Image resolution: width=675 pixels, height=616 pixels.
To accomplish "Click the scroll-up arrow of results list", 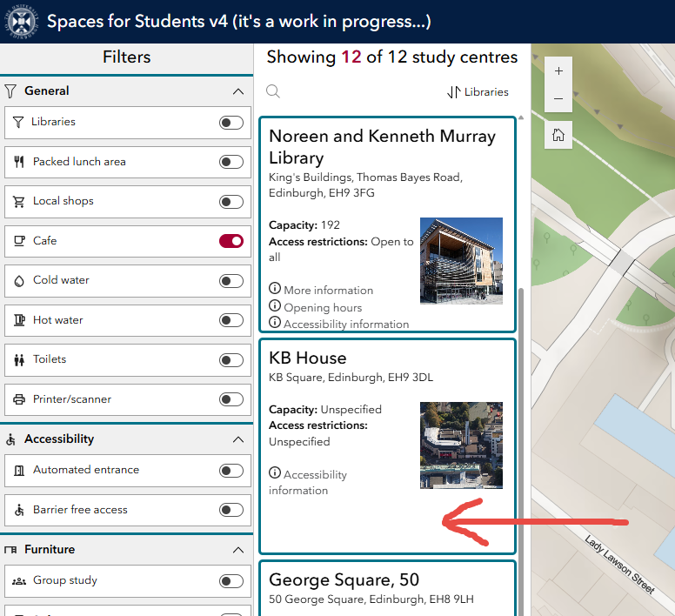I will tap(521, 117).
